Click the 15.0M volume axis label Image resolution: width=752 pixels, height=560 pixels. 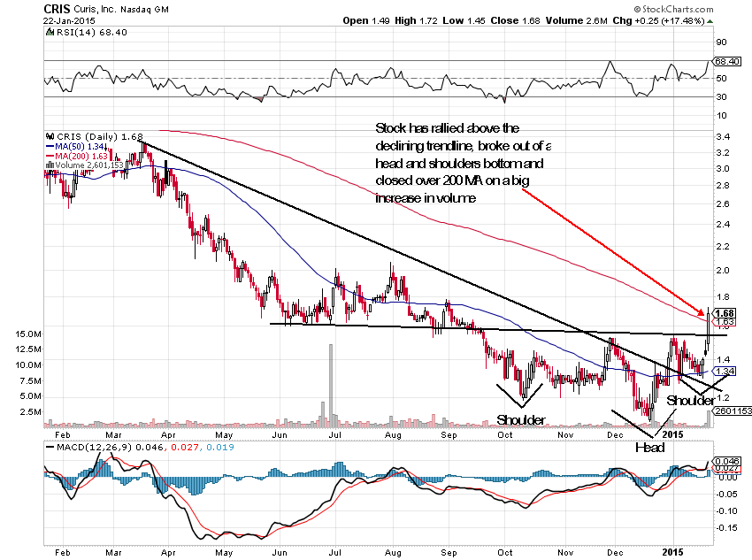[27, 334]
